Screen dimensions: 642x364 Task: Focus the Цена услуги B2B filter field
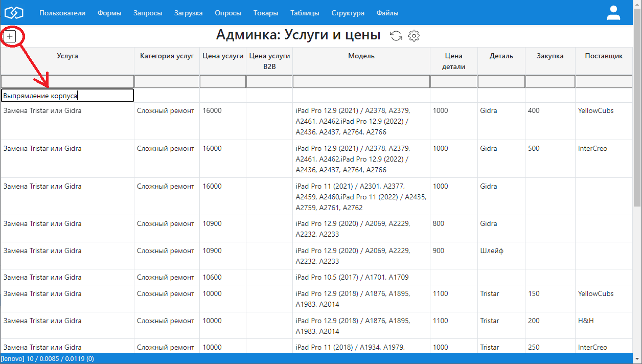pyautogui.click(x=269, y=82)
